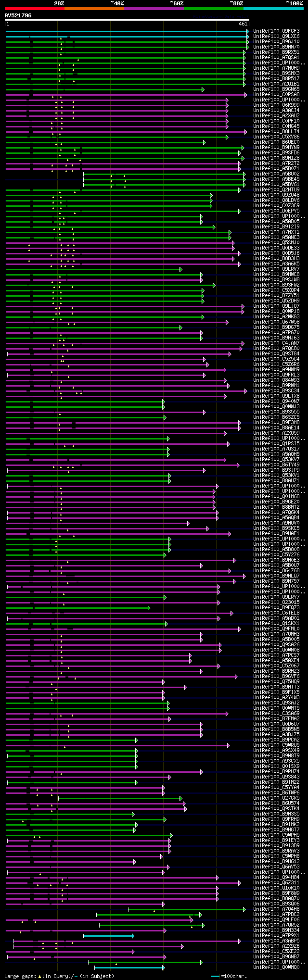Click hit name UniRef100_Q6K999
This screenshot has height=980, width=308.
tap(276, 105)
